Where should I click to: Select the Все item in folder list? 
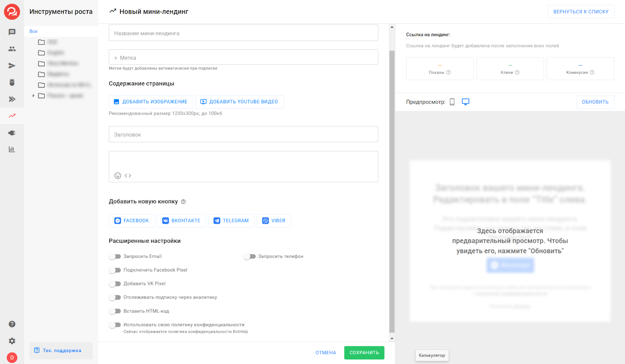coord(34,31)
